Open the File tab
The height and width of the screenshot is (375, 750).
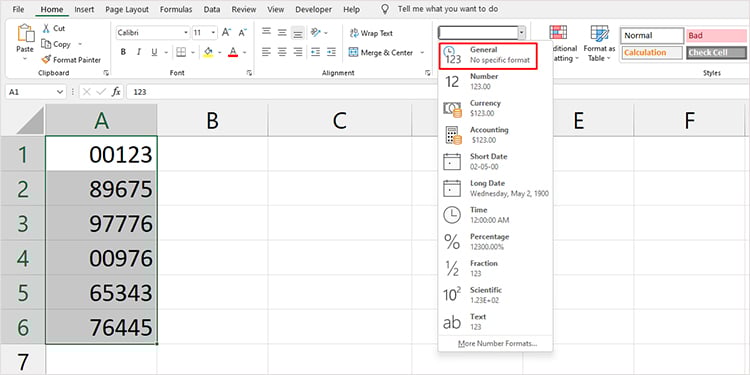tap(19, 9)
